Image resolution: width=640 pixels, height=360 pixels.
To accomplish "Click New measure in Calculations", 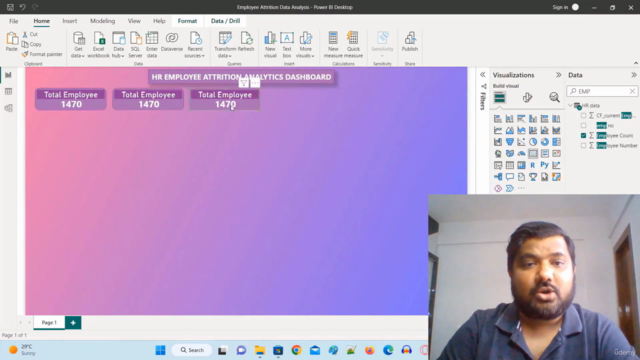I will pos(333,44).
